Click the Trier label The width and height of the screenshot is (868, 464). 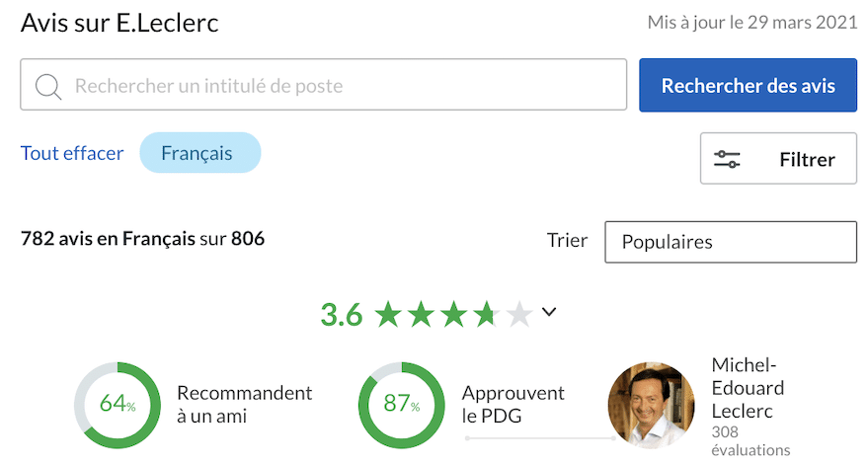tap(568, 240)
